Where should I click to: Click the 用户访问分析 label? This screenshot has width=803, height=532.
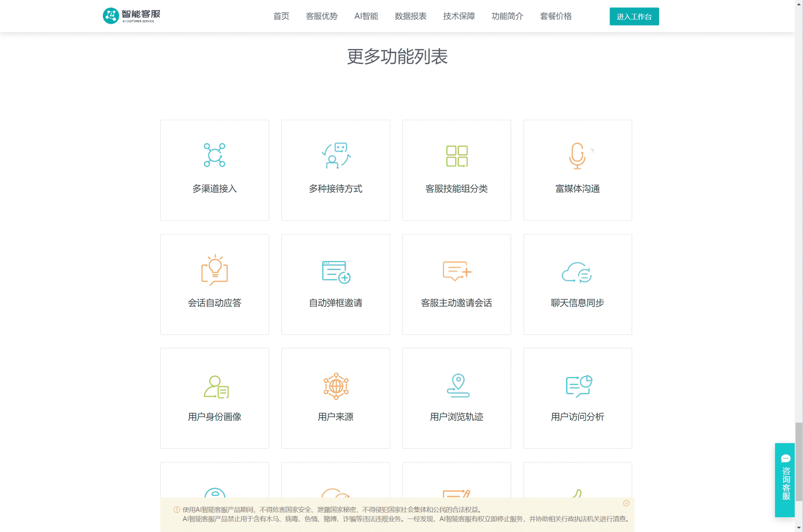577,417
